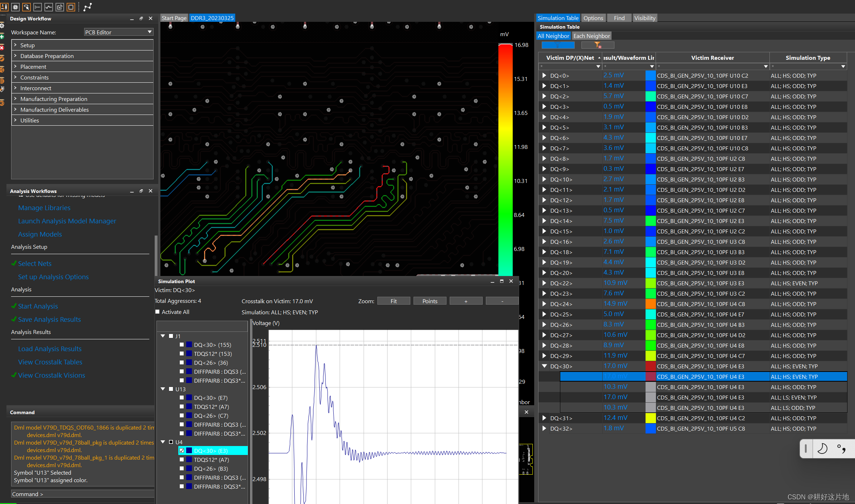The image size is (855, 504).
Task: Open the net topology icon right of toolbar separator
Action: click(87, 7)
